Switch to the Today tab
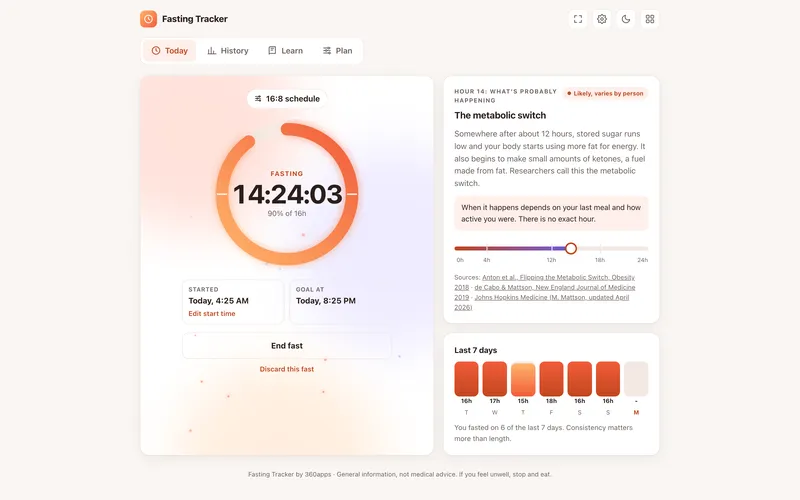Image resolution: width=800 pixels, height=500 pixels. click(x=169, y=51)
